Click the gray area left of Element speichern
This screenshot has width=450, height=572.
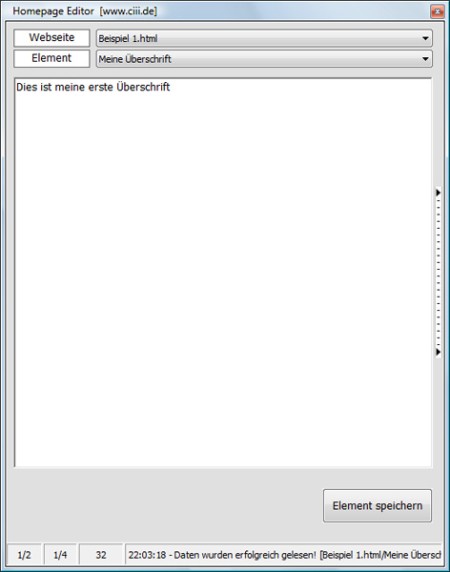[x=168, y=506]
